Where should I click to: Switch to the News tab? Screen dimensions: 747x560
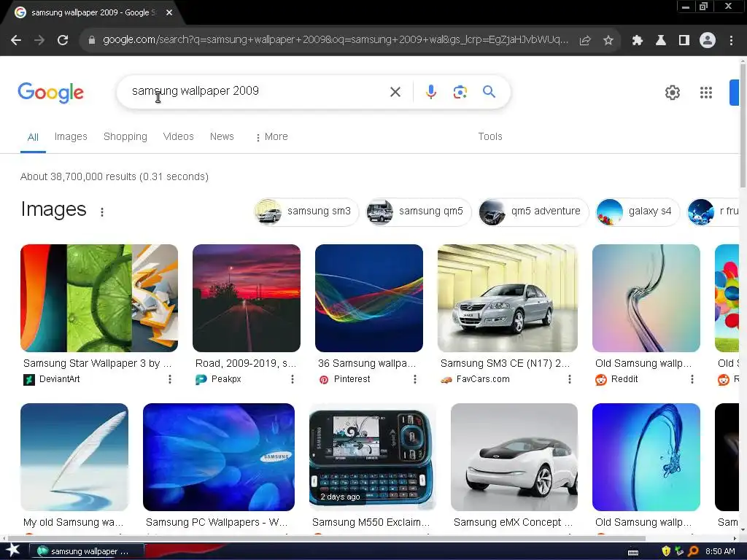coord(222,136)
